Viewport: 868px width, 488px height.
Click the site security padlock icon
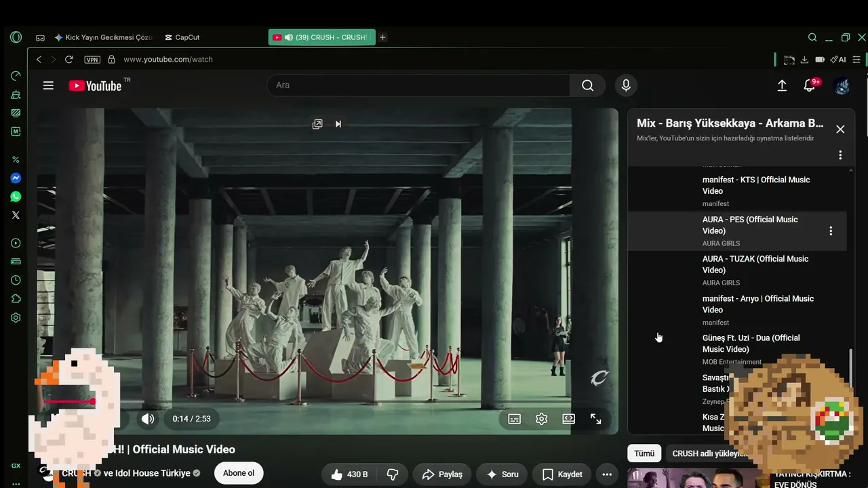click(x=111, y=60)
